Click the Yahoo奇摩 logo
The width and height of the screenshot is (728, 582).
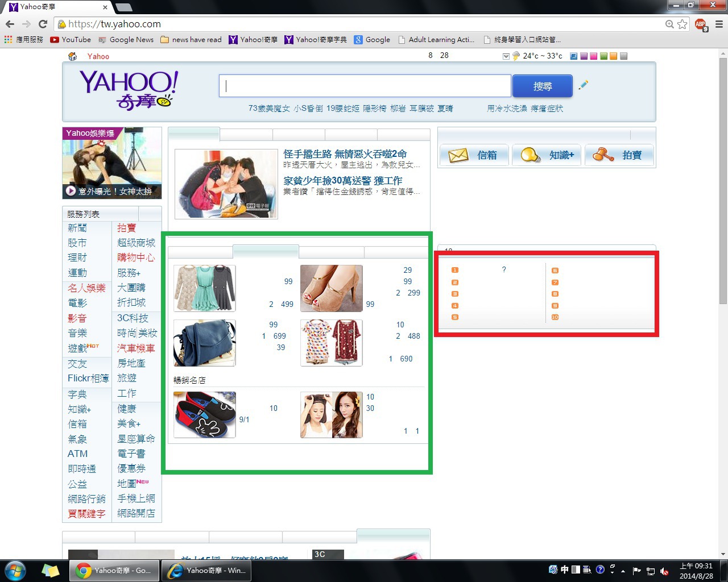coord(129,90)
